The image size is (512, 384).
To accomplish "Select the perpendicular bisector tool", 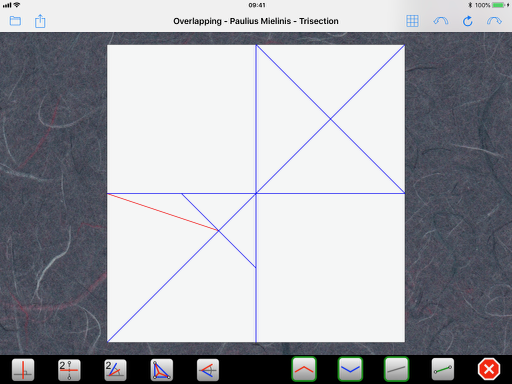I will click(x=69, y=370).
